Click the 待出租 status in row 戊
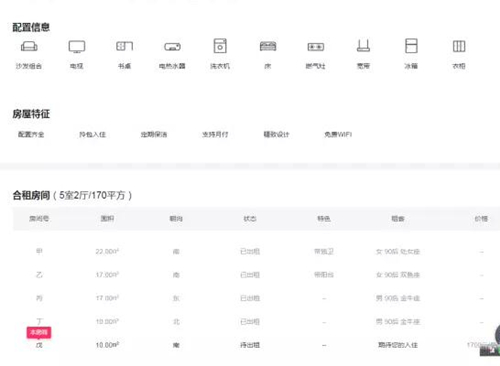 [250, 345]
